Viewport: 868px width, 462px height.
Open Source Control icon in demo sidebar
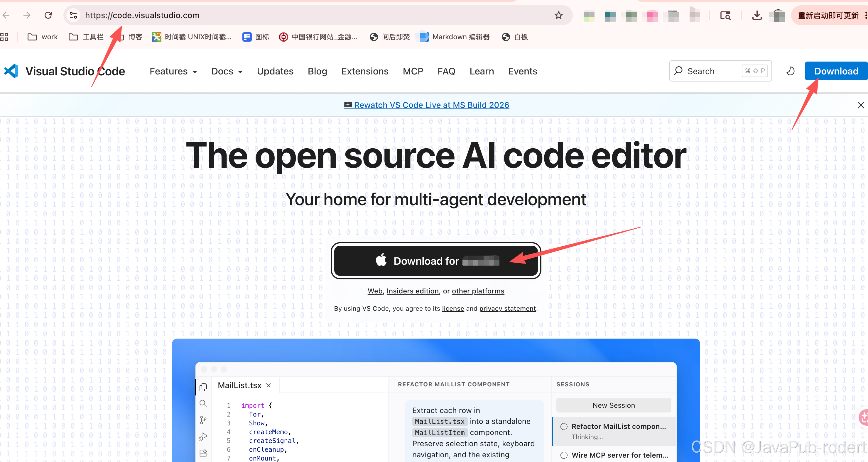coord(203,420)
